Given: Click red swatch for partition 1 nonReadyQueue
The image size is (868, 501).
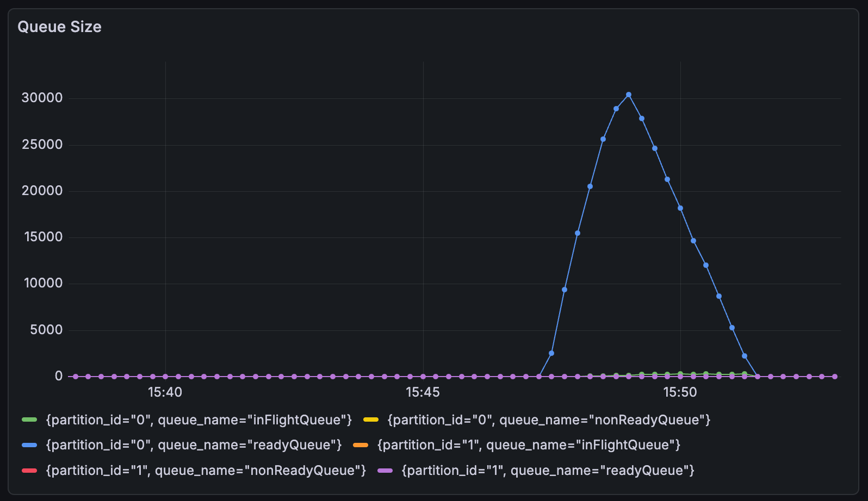Looking at the screenshot, I should [x=29, y=470].
